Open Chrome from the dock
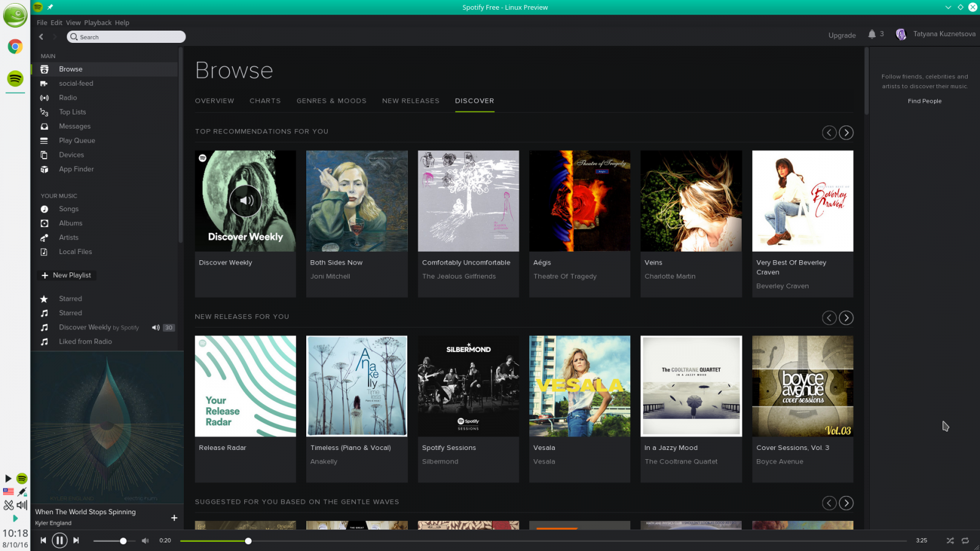The width and height of the screenshot is (980, 551). tap(15, 47)
